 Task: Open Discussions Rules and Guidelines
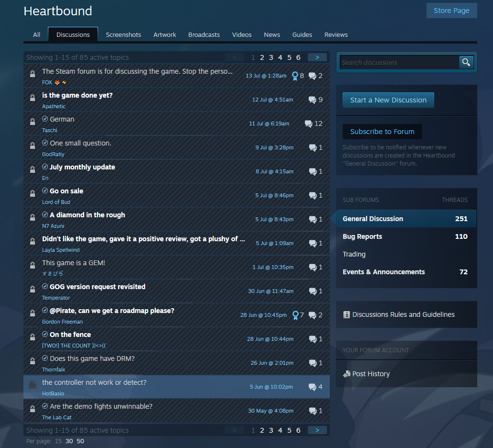pyautogui.click(x=403, y=314)
